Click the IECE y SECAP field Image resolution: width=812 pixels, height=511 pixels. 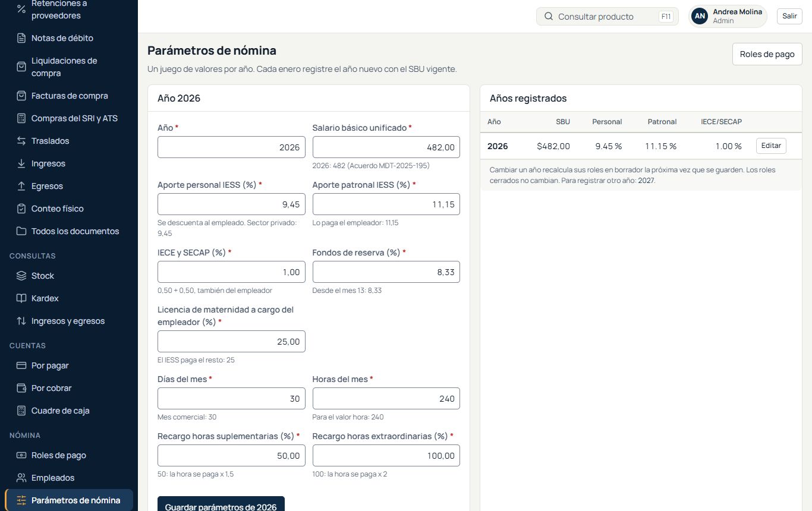[231, 272]
